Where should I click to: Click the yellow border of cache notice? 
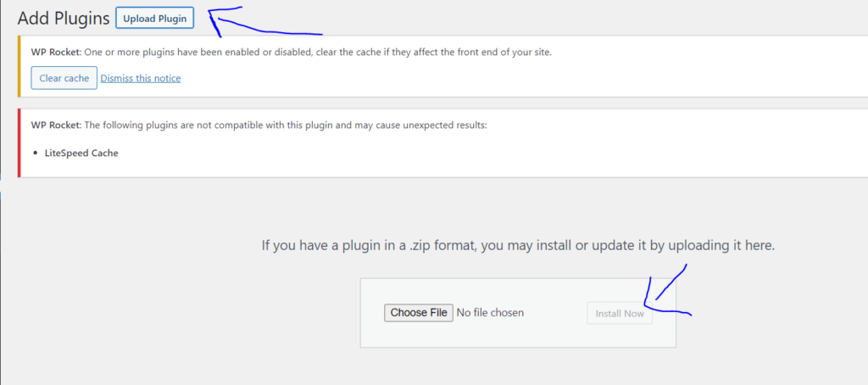pos(19,66)
